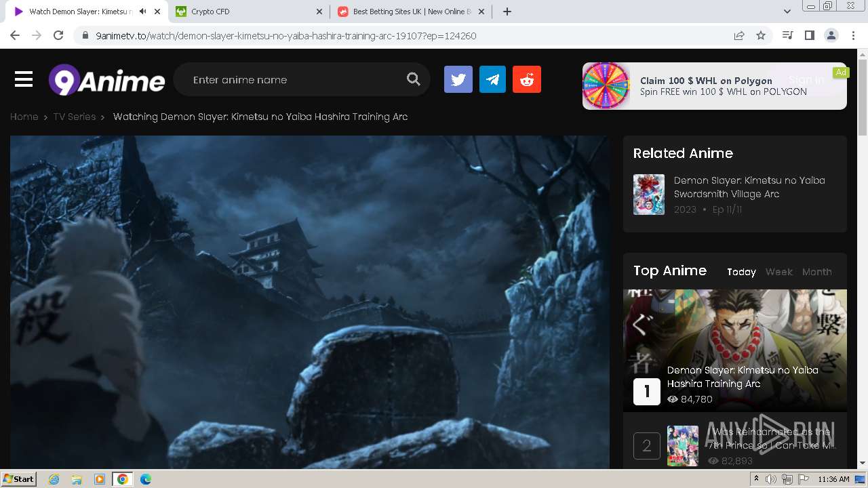The width and height of the screenshot is (868, 488).
Task: Click the search magnifier icon
Action: (x=414, y=79)
